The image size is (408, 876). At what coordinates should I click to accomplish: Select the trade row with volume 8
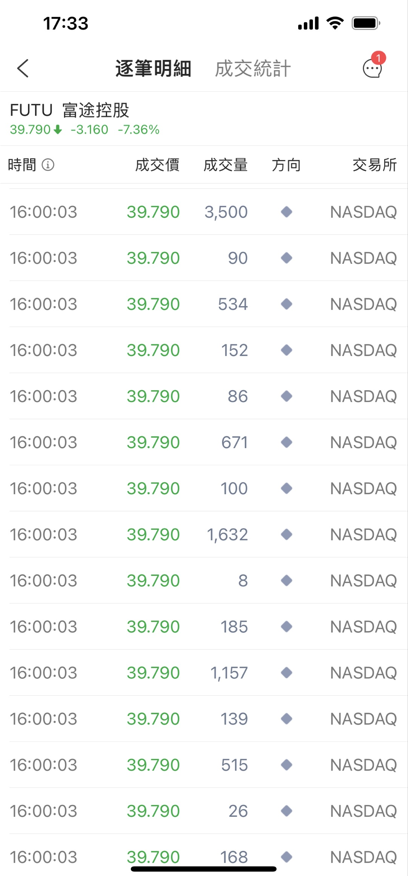click(204, 580)
